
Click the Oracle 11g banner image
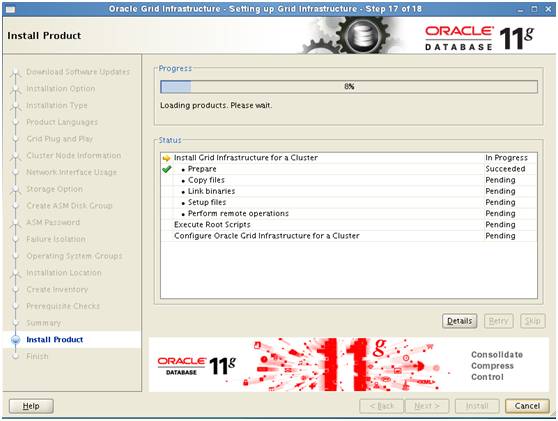tap(349, 365)
